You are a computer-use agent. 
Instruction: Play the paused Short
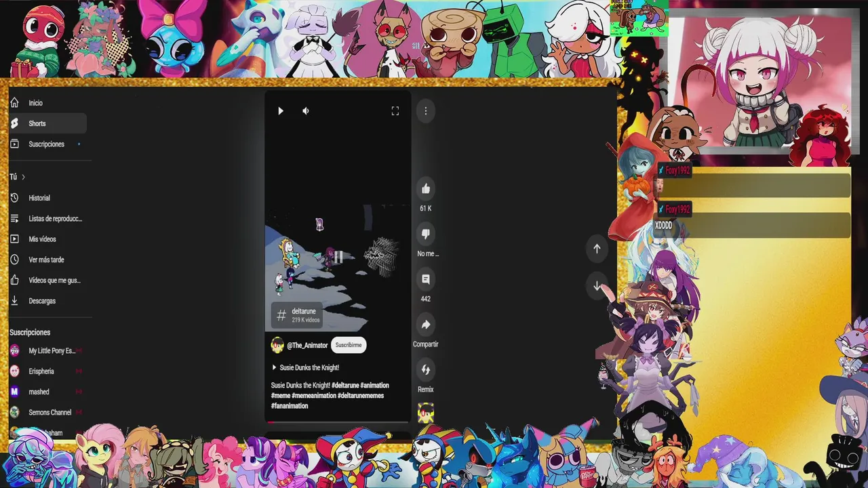[x=280, y=110]
